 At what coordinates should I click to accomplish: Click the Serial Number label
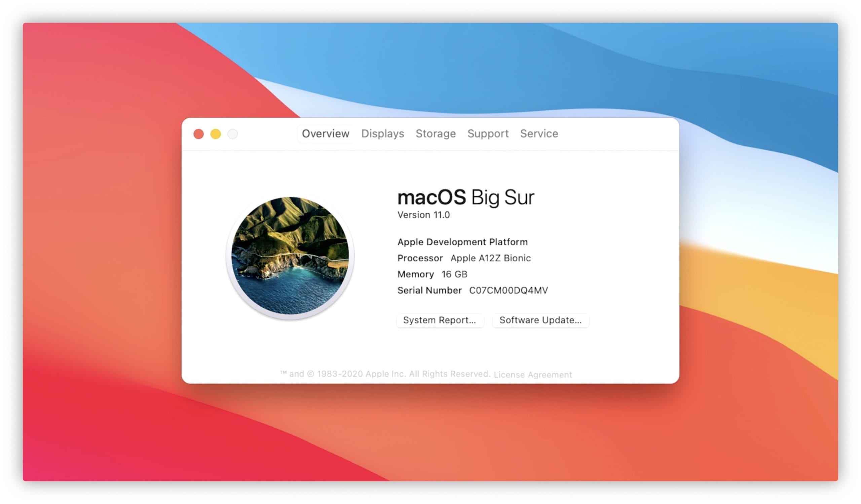coord(429,290)
